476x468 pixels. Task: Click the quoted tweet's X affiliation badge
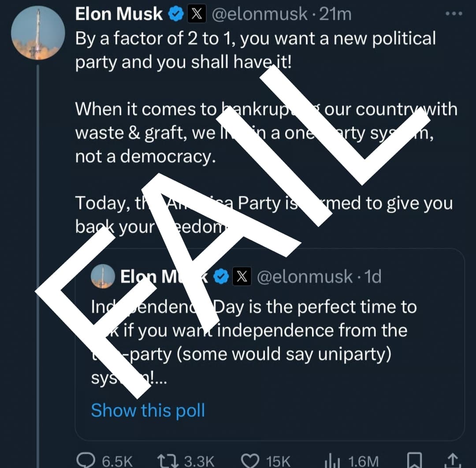click(242, 277)
